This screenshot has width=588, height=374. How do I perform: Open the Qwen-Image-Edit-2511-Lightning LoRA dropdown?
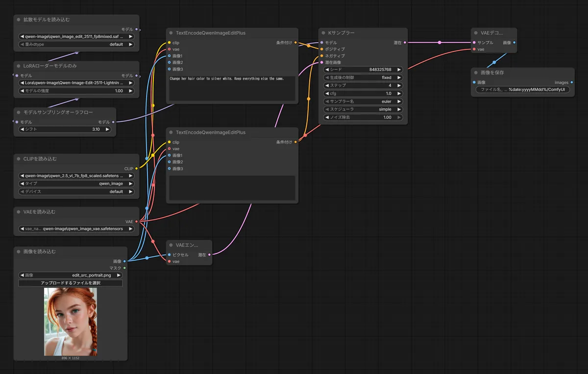tap(76, 83)
